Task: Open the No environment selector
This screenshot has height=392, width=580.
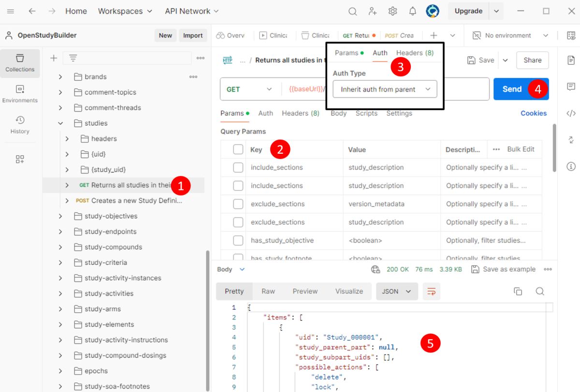Action: click(510, 35)
